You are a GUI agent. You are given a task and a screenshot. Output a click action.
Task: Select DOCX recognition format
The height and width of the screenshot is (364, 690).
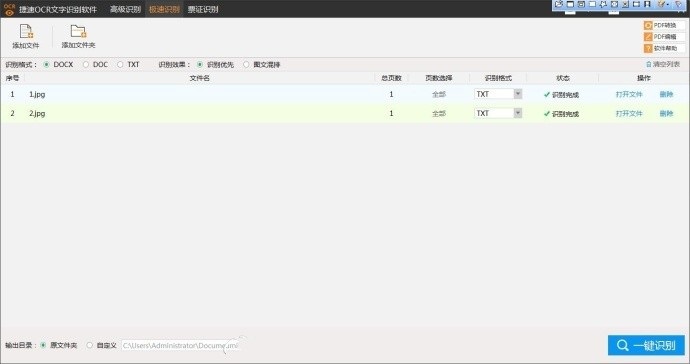pos(46,65)
